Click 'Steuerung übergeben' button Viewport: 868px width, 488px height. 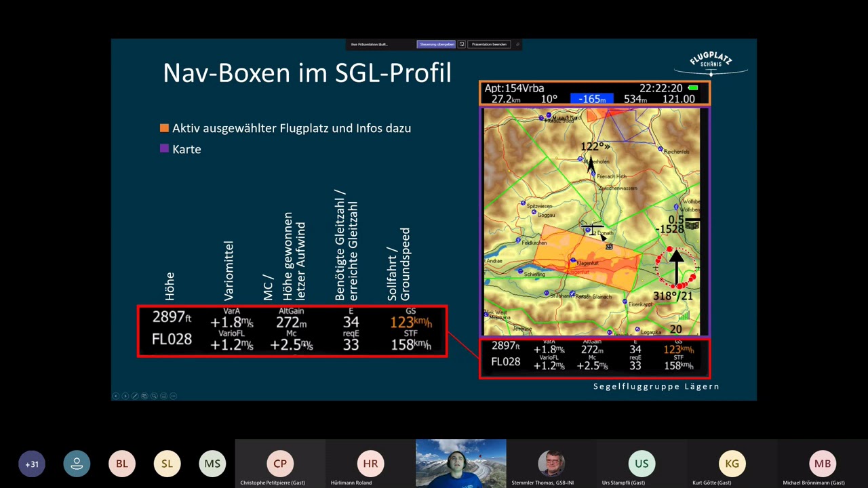click(436, 44)
